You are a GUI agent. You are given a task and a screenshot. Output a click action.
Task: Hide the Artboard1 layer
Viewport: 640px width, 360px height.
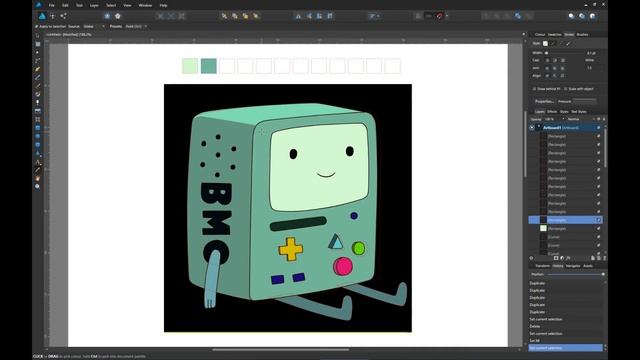[599, 128]
